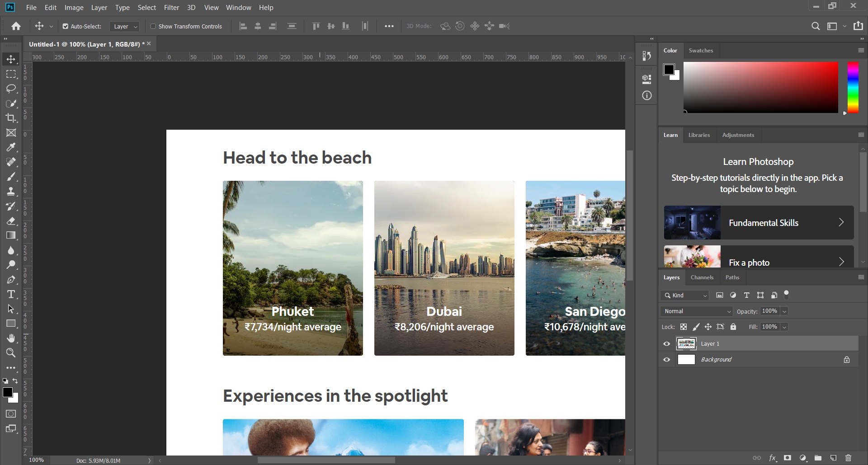
Task: Hide Layer 1 visibility eye
Action: pyautogui.click(x=666, y=344)
